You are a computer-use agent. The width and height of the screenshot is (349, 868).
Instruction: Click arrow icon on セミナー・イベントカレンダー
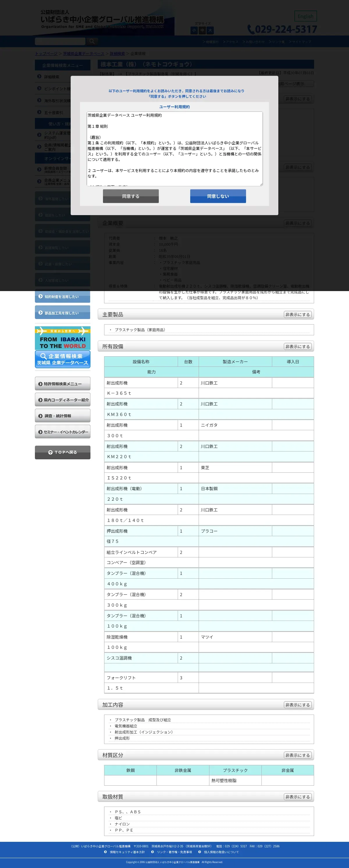[40, 432]
